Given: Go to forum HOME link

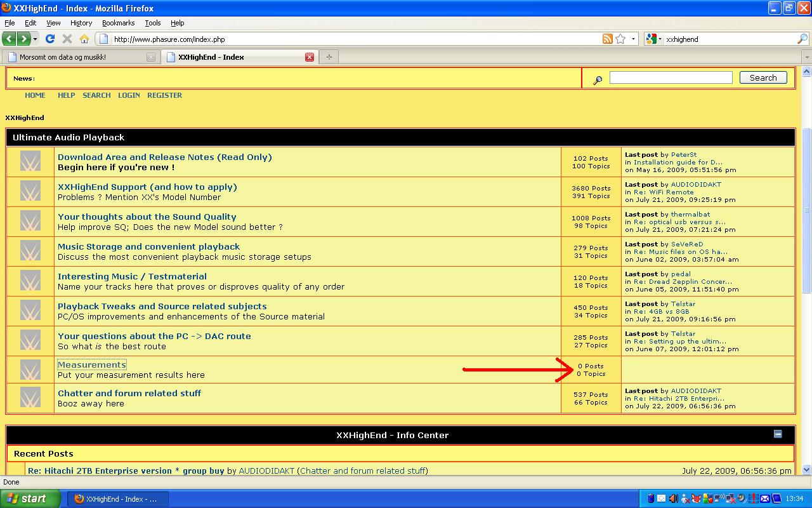Looking at the screenshot, I should coord(35,95).
